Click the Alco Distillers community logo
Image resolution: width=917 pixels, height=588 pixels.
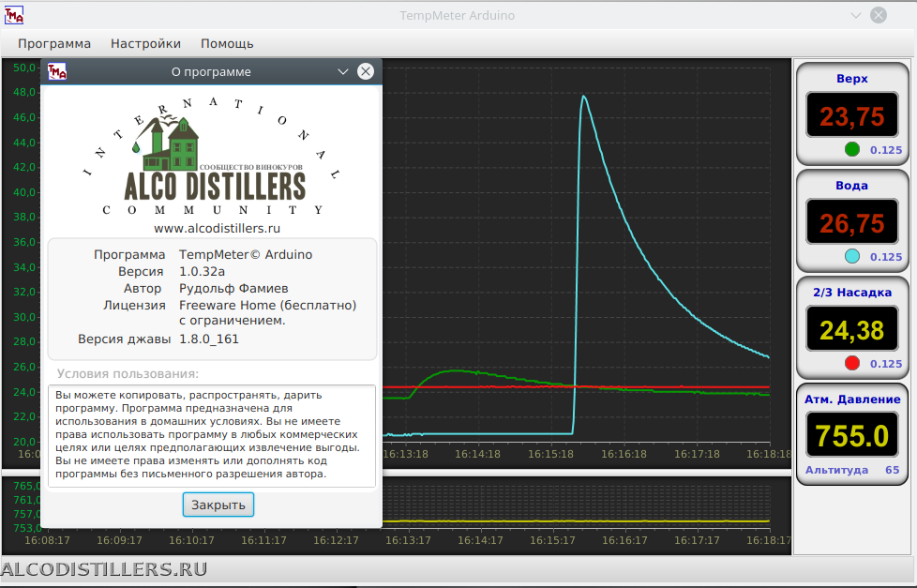pyautogui.click(x=212, y=157)
